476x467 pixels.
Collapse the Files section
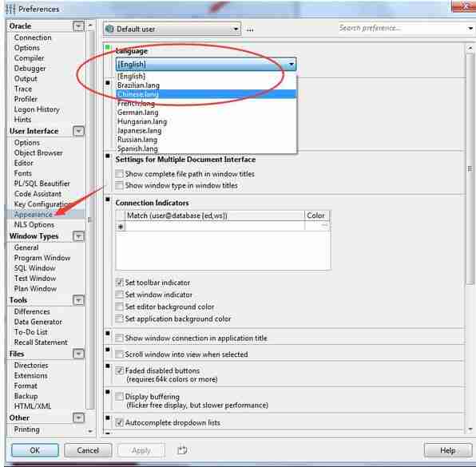[x=78, y=354]
